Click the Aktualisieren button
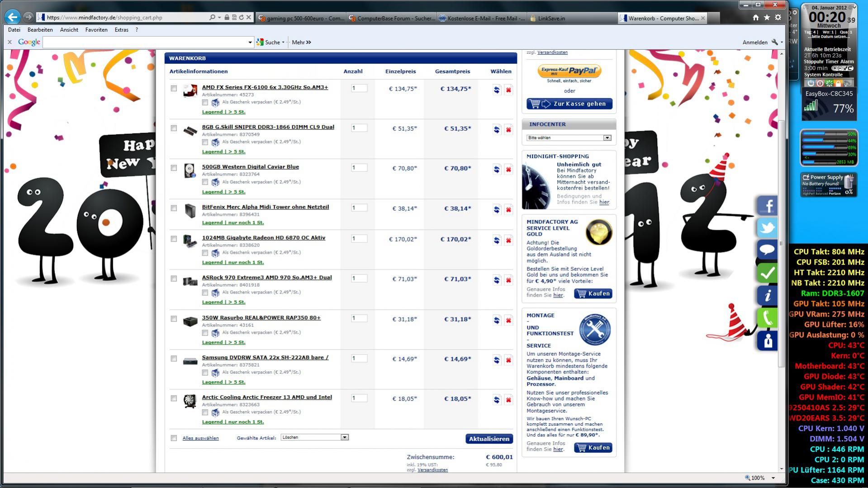 coord(489,439)
